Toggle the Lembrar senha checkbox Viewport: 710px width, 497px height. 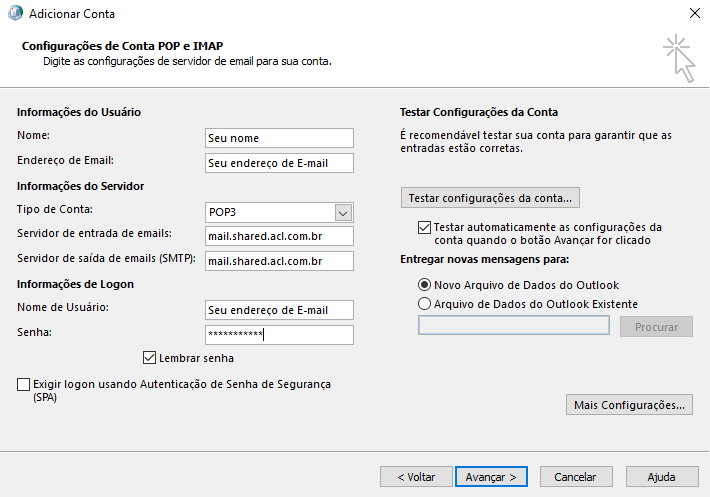click(150, 358)
